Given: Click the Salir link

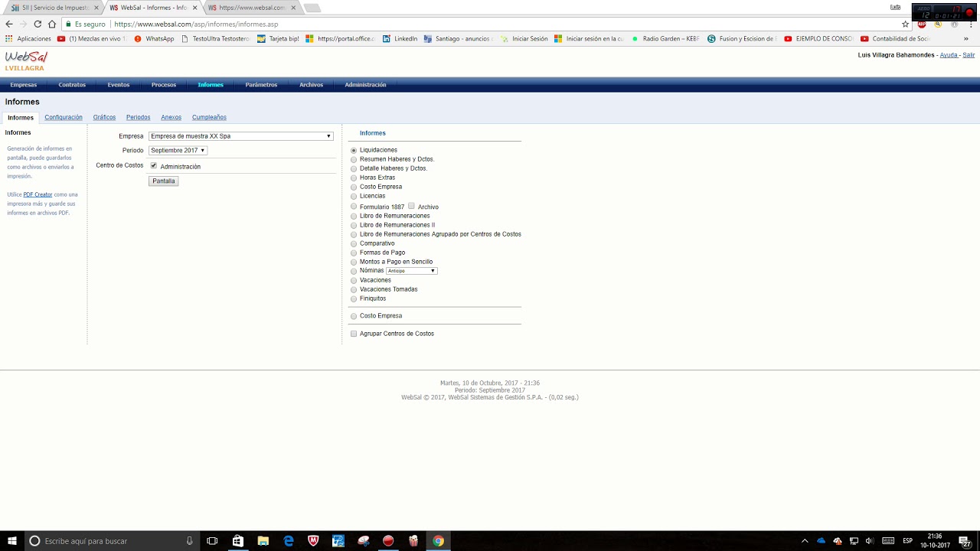Looking at the screenshot, I should click(969, 55).
